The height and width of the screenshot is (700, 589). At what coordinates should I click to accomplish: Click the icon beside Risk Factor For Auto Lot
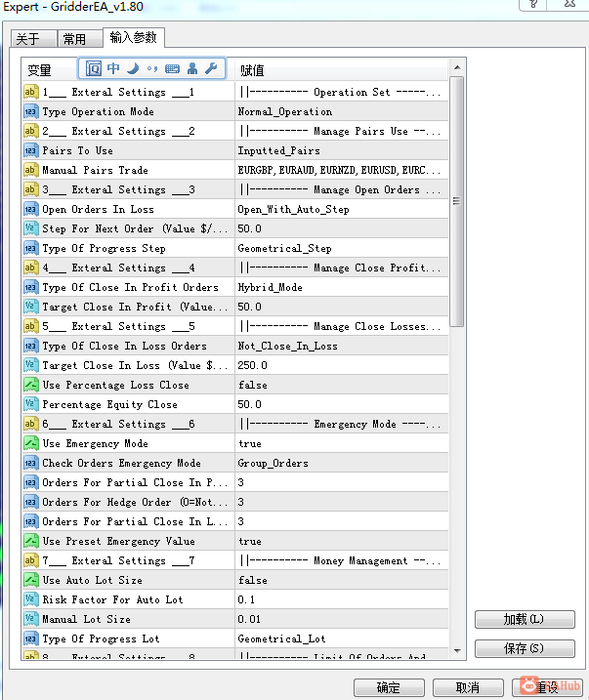pyautogui.click(x=31, y=599)
